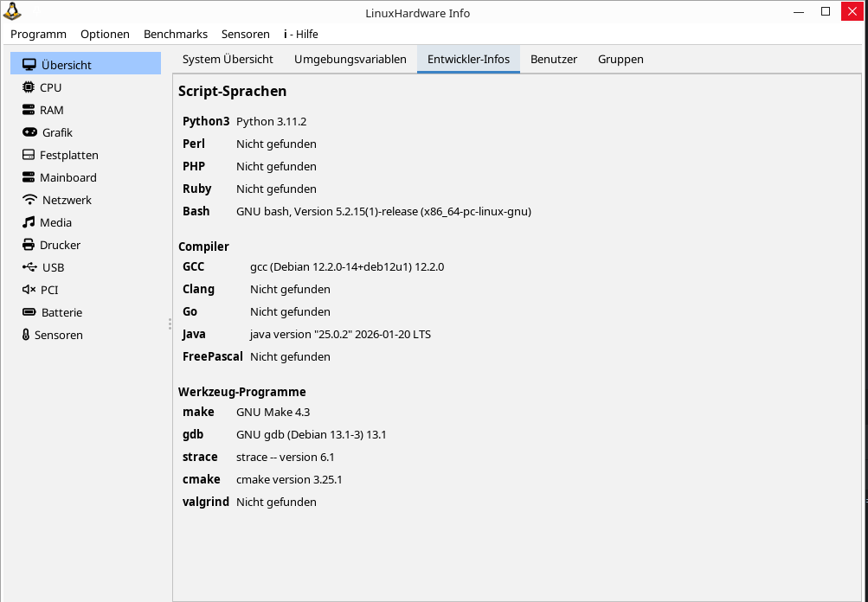Click the sidebar splitter handle

click(x=170, y=323)
